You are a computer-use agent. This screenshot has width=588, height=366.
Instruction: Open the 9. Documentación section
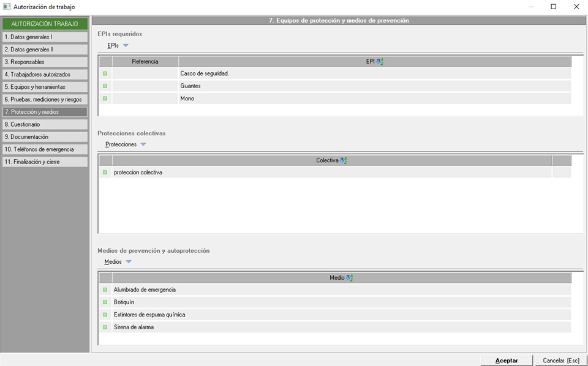pyautogui.click(x=45, y=136)
